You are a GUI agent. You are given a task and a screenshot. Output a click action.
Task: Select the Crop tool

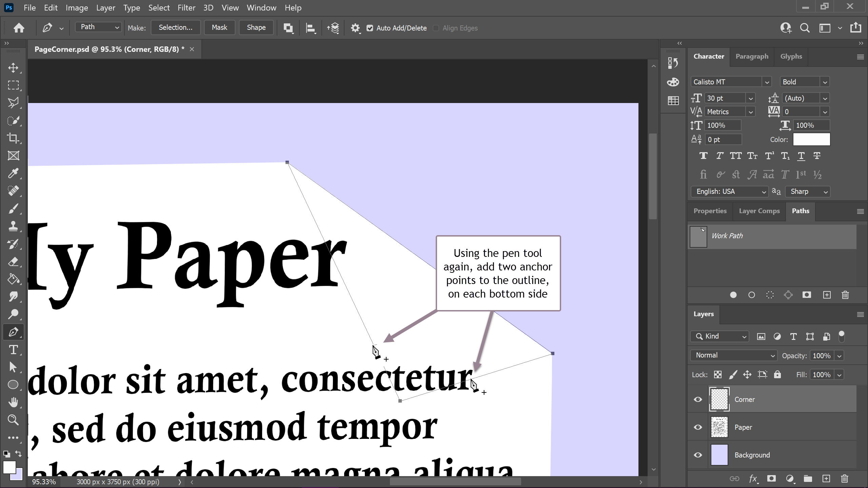13,138
